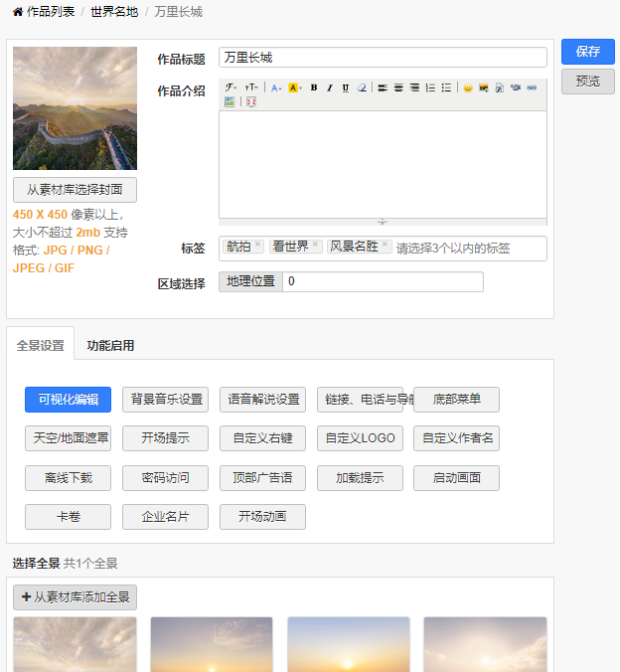
Task: Click 从素材库选择封面 button
Action: pos(75,190)
